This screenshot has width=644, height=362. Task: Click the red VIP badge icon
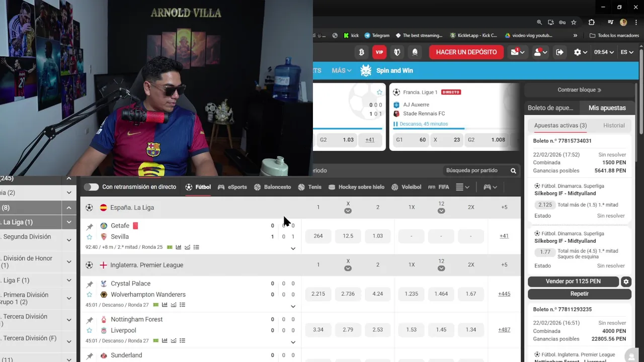point(379,52)
